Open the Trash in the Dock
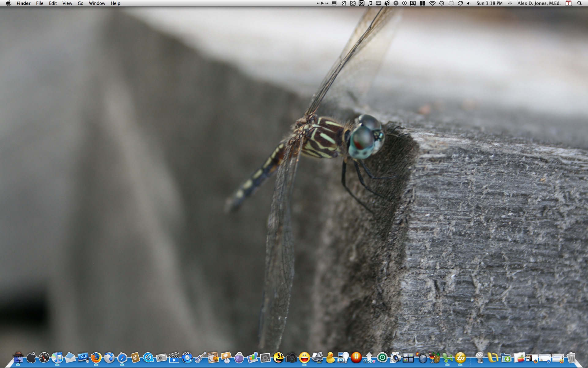588x368 pixels. click(571, 358)
